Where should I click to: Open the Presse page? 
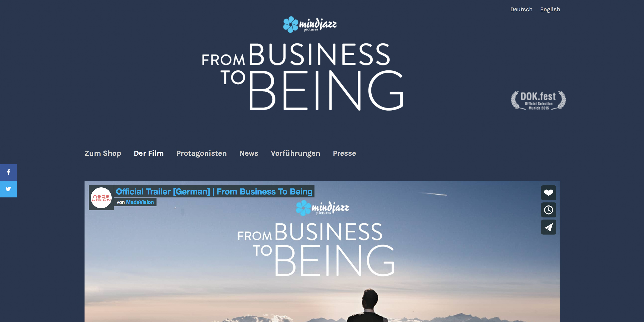coord(344,153)
